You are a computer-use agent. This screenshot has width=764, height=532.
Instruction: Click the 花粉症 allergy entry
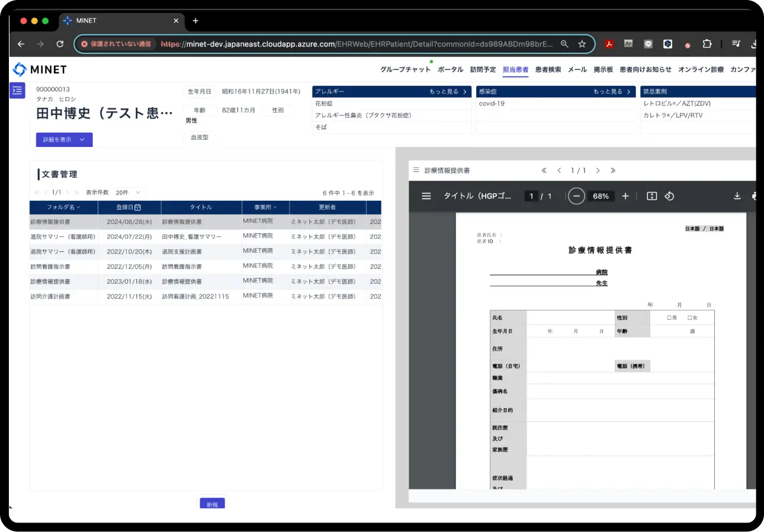[324, 104]
